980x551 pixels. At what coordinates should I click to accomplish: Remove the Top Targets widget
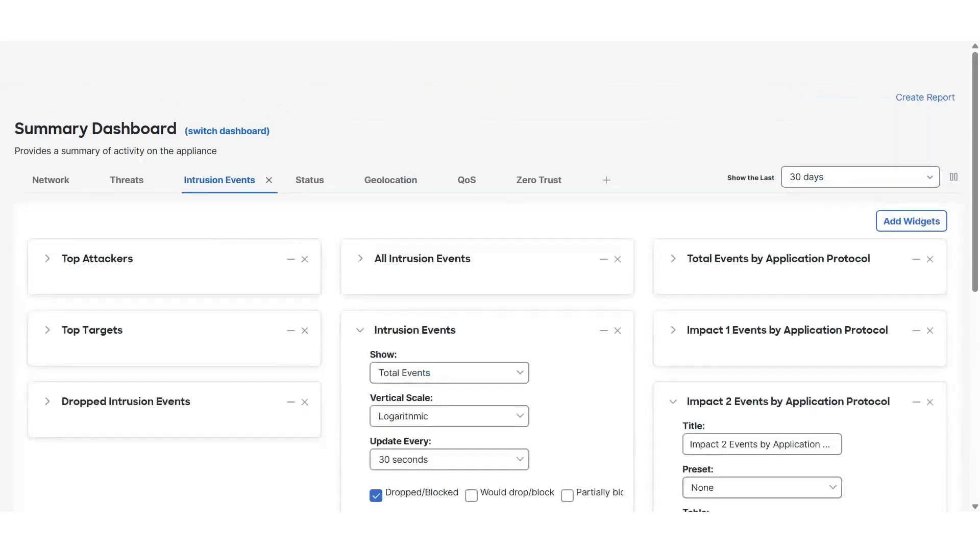(x=305, y=331)
